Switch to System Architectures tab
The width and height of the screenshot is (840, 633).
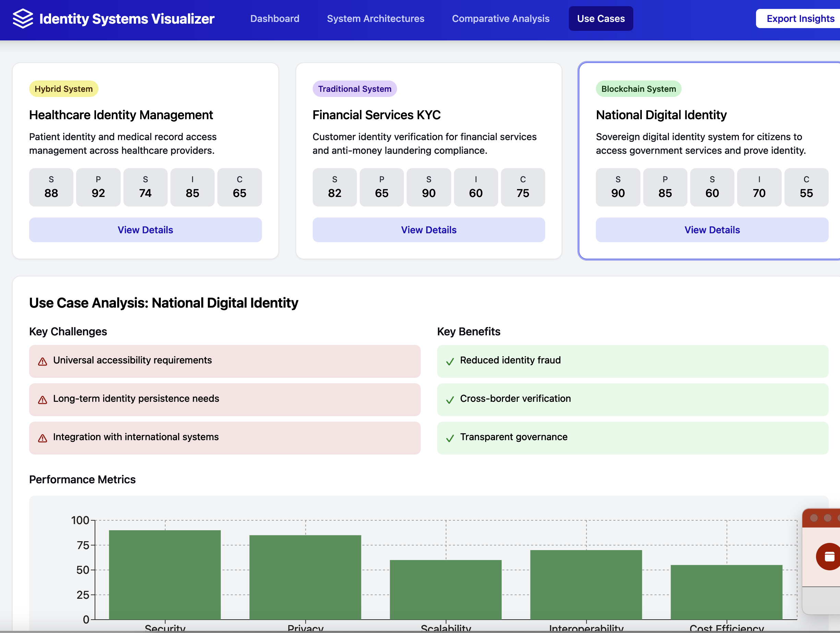(x=375, y=18)
